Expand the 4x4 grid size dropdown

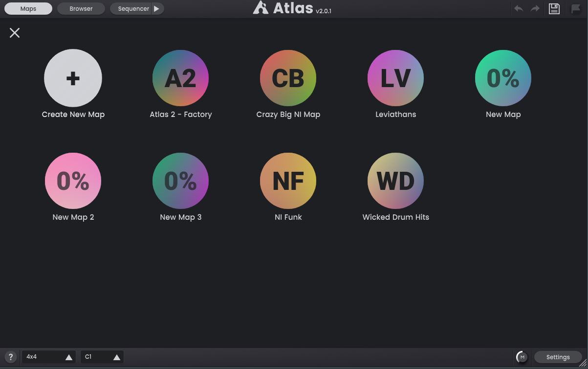48,357
